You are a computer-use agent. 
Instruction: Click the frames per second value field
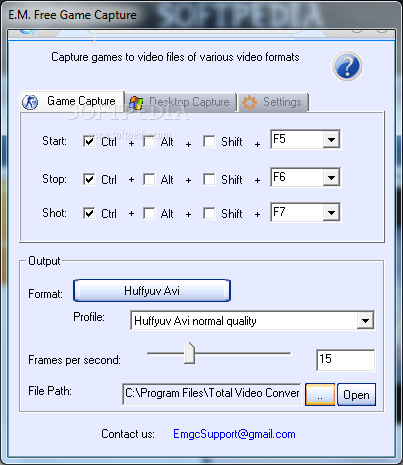345,360
